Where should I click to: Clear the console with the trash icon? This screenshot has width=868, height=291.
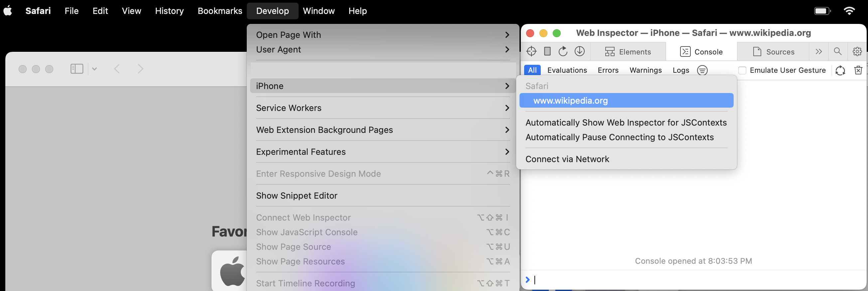[858, 70]
